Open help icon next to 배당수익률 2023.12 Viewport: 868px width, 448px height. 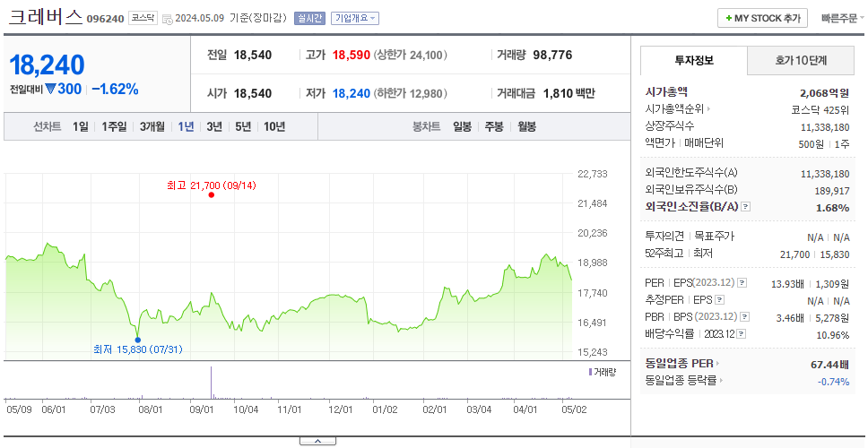click(x=742, y=334)
